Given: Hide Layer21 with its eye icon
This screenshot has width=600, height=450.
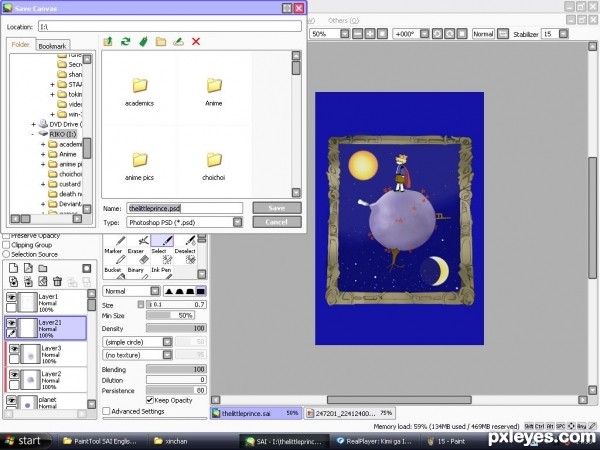Looking at the screenshot, I should (x=11, y=323).
